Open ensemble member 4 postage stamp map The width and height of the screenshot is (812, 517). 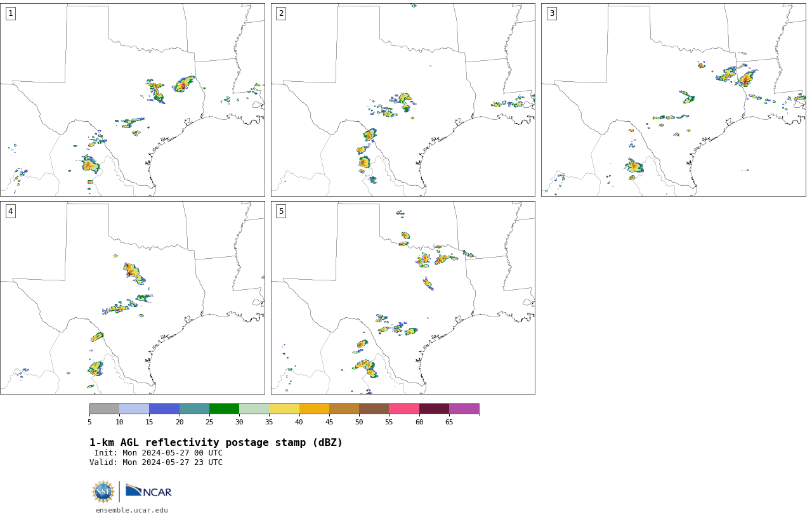coord(133,298)
